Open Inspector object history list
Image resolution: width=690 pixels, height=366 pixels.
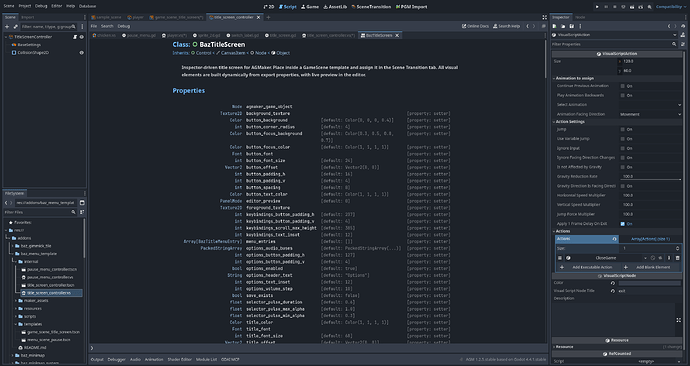coord(683,26)
